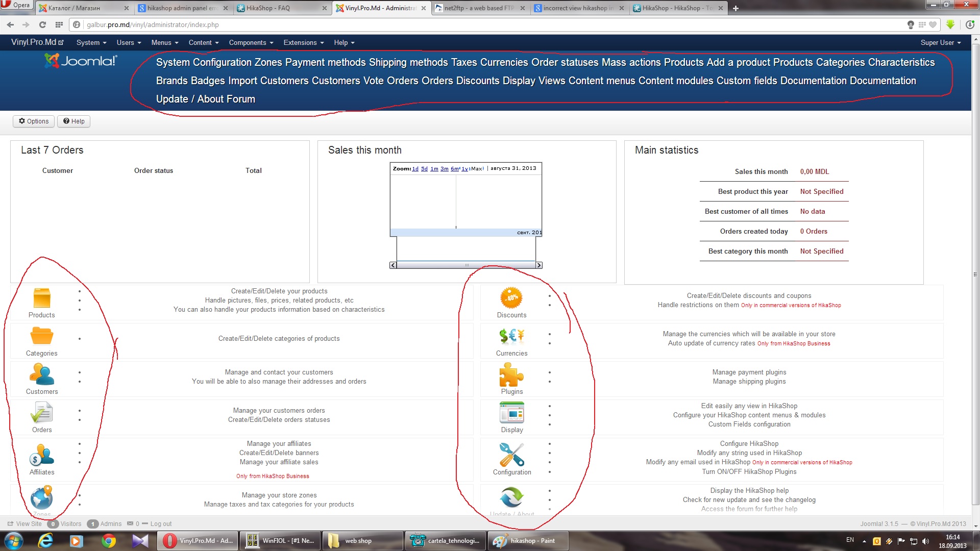Expand the System dropdown menu
The height and width of the screenshot is (551, 980).
tap(91, 43)
